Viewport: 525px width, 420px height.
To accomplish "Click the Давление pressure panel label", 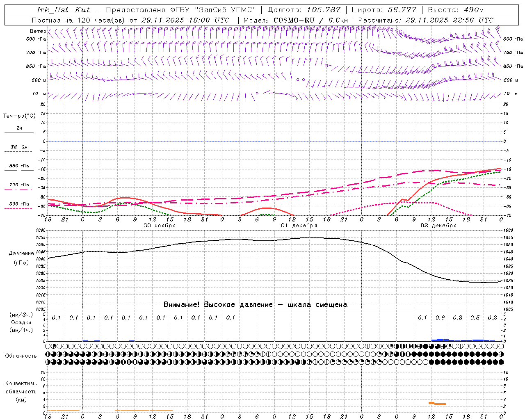I will click(x=21, y=253).
